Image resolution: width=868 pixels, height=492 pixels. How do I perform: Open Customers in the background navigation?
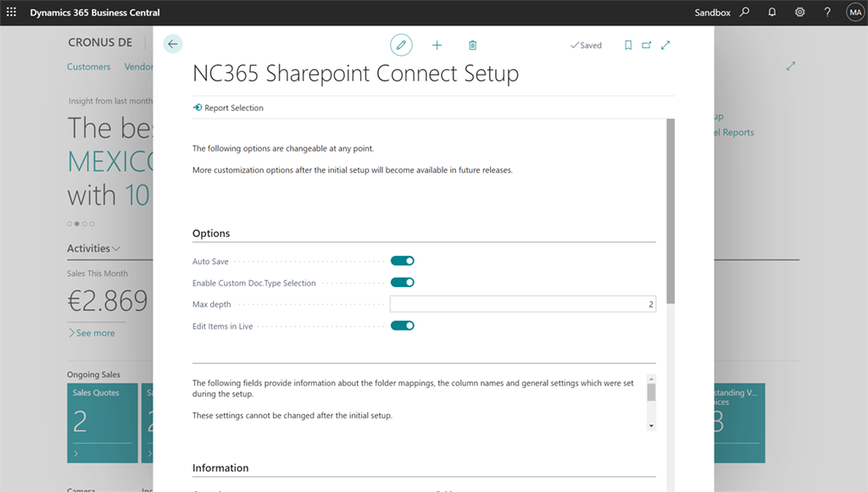click(88, 67)
